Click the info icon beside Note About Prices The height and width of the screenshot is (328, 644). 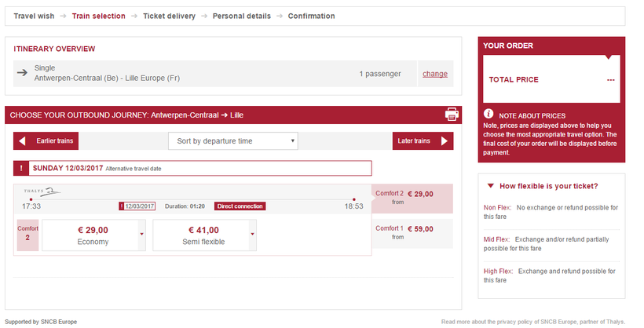(488, 115)
